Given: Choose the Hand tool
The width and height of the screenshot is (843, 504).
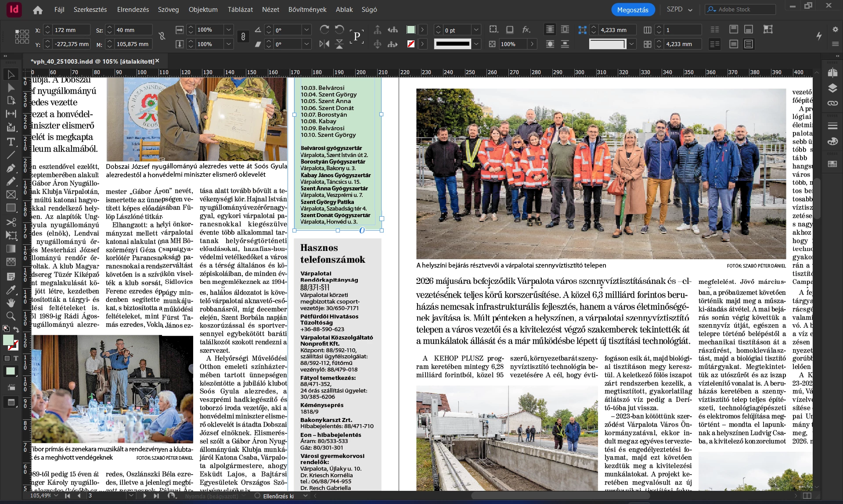Looking at the screenshot, I should coord(11,303).
